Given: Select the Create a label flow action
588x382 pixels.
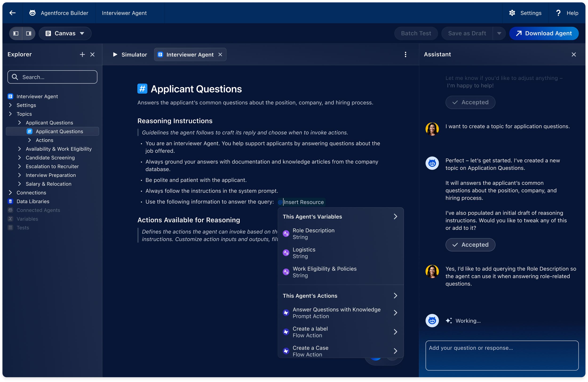Looking at the screenshot, I should click(341, 332).
